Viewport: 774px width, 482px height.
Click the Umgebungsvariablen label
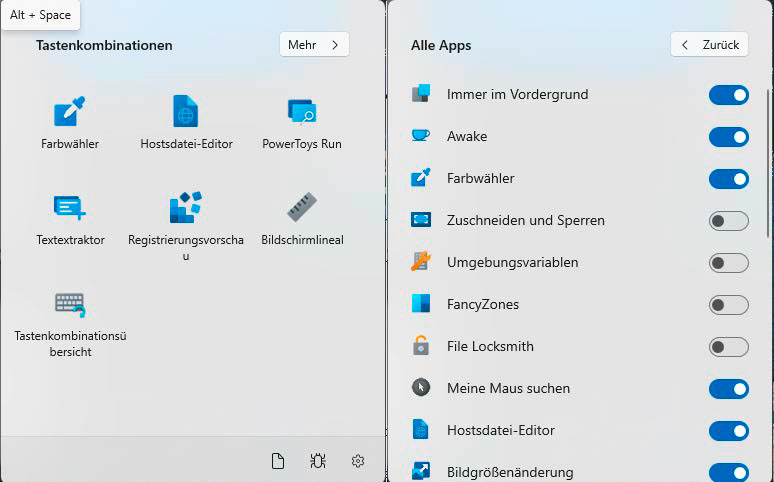point(512,262)
